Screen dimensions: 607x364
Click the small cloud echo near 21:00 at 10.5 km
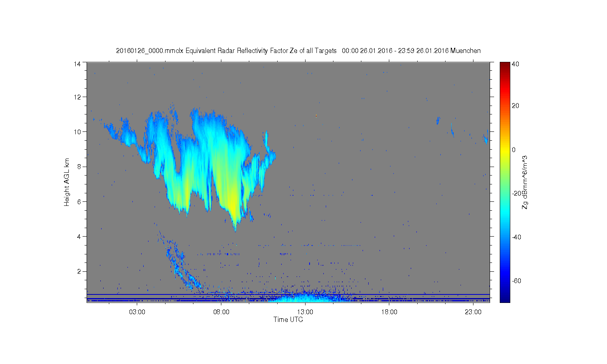[x=438, y=121]
